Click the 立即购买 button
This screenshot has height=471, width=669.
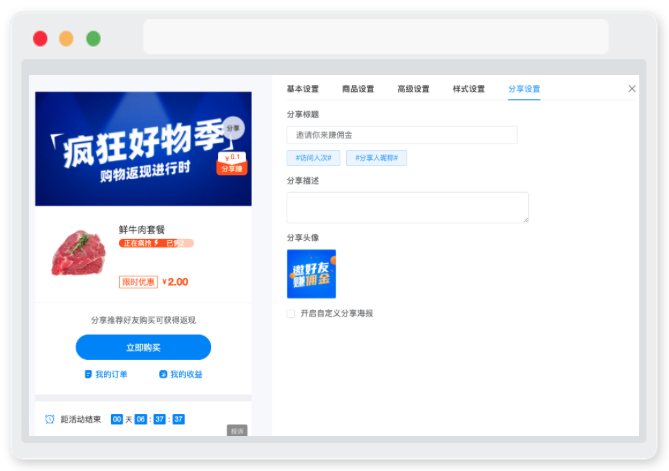[x=143, y=347]
